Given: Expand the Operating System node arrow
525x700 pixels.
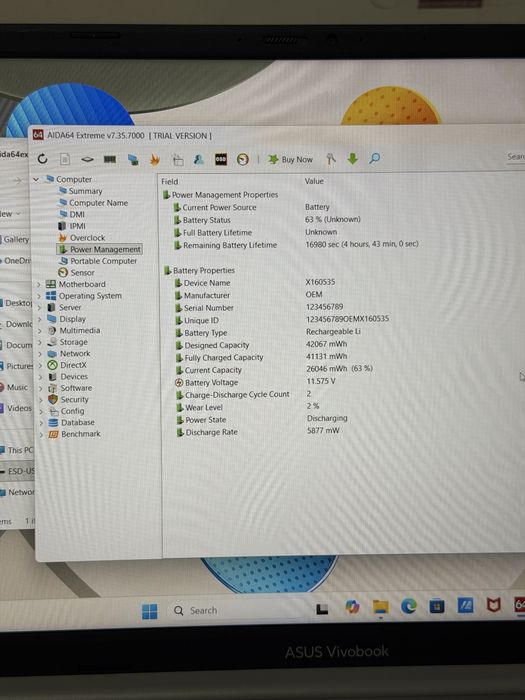Looking at the screenshot, I should 39,296.
